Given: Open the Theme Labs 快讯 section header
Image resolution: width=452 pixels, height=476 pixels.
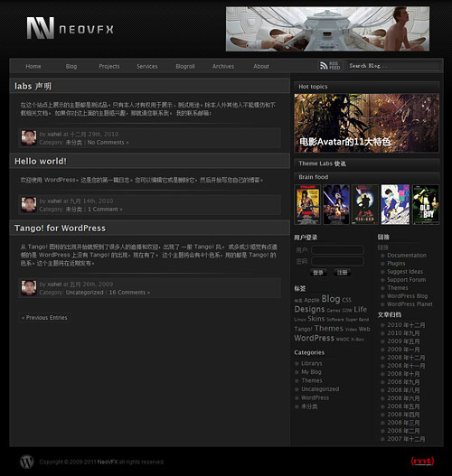Looking at the screenshot, I should pos(366,163).
